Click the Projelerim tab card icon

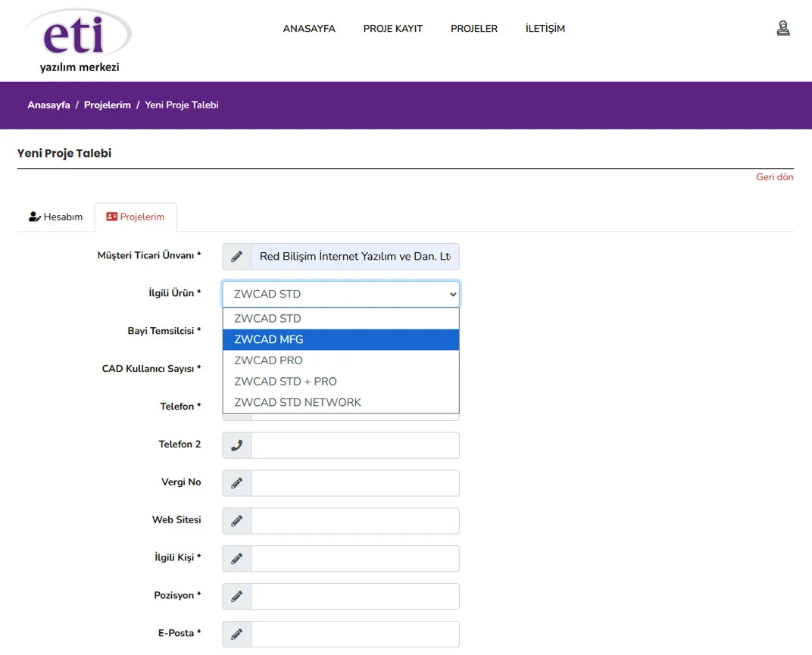112,217
